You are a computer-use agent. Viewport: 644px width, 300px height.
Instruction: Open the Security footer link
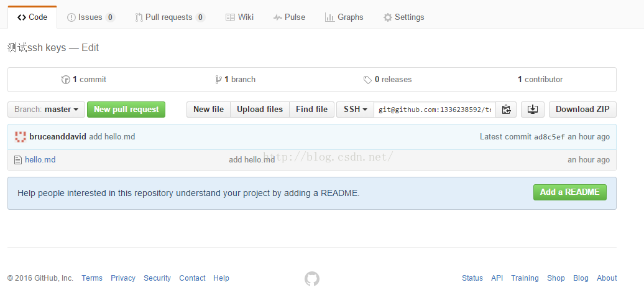coord(157,278)
